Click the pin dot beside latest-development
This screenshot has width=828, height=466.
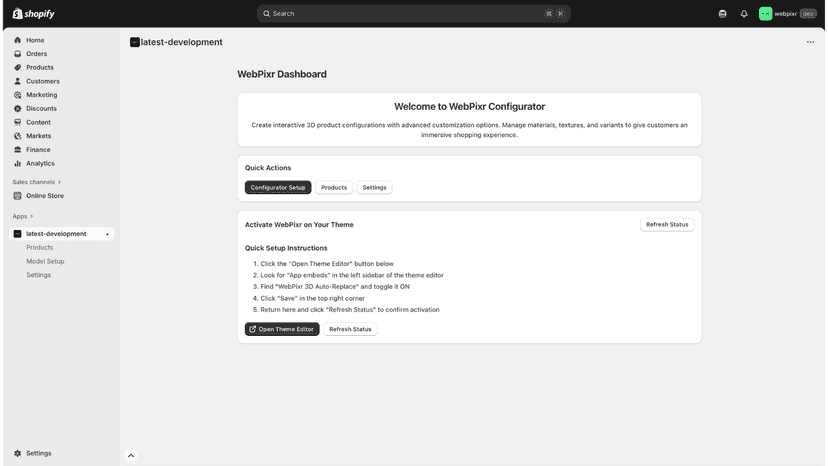[107, 234]
